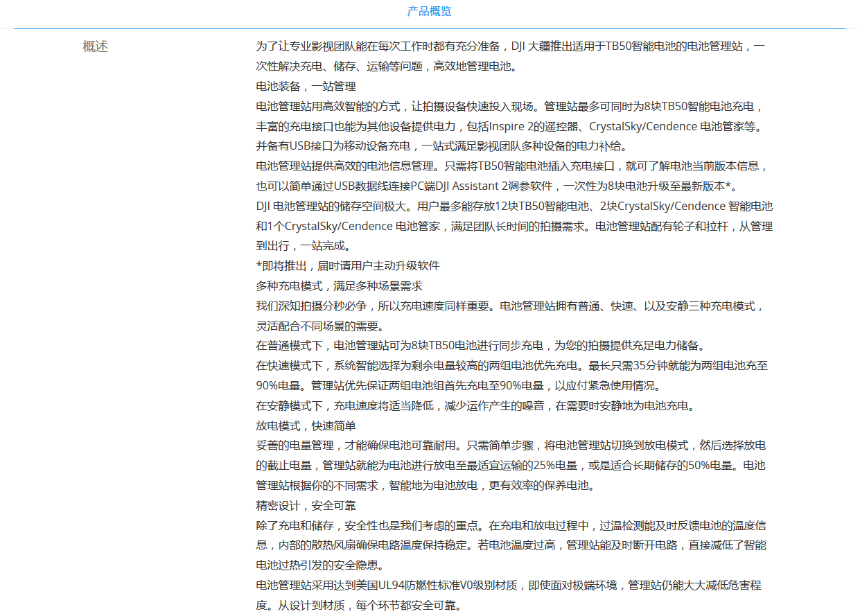Click the line starting 并备有USB接口

coord(441,146)
